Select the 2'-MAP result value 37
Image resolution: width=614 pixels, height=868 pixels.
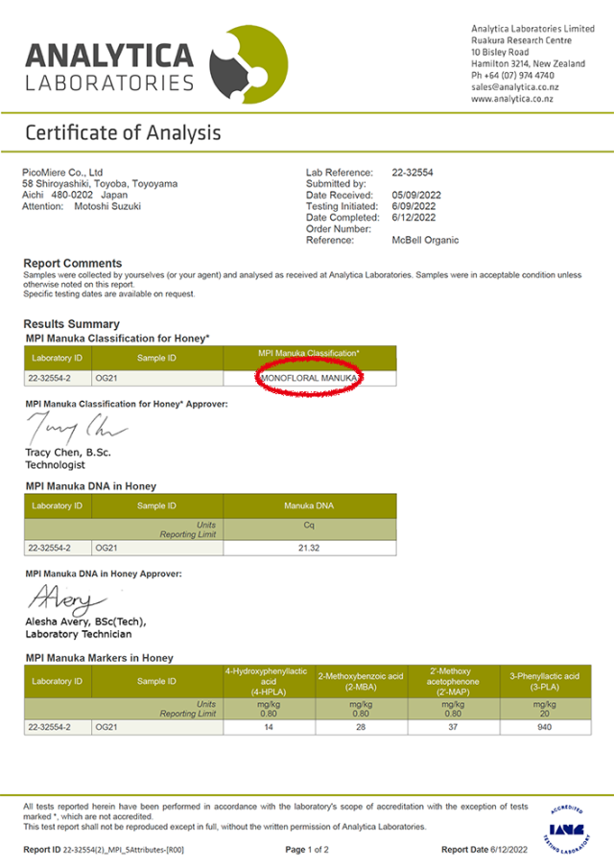point(454,727)
